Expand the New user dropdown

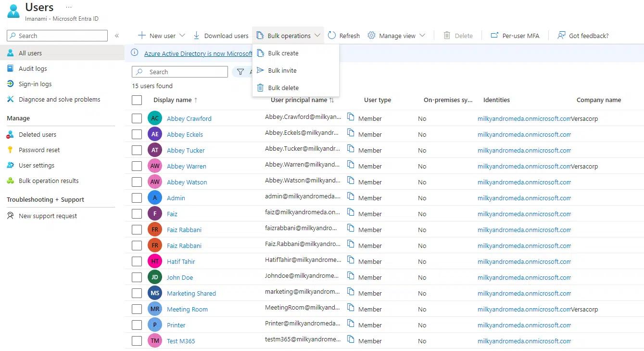click(x=182, y=35)
